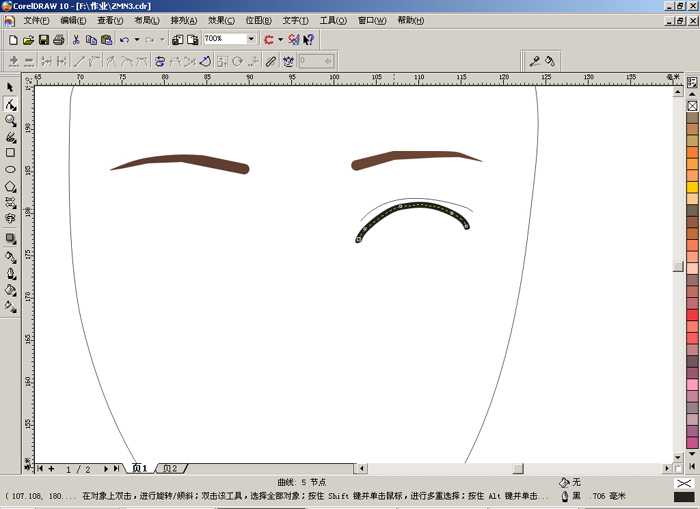
Task: Select the Interactive Fill tool
Action: pos(10,306)
